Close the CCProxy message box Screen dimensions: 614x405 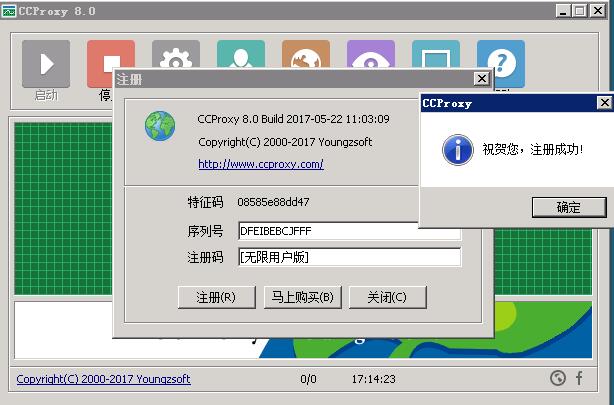tap(605, 103)
